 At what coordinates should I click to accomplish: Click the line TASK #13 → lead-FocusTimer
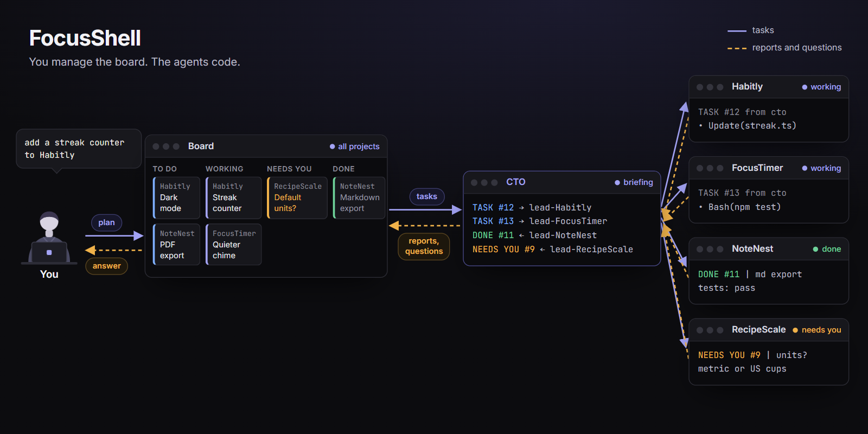(x=539, y=221)
